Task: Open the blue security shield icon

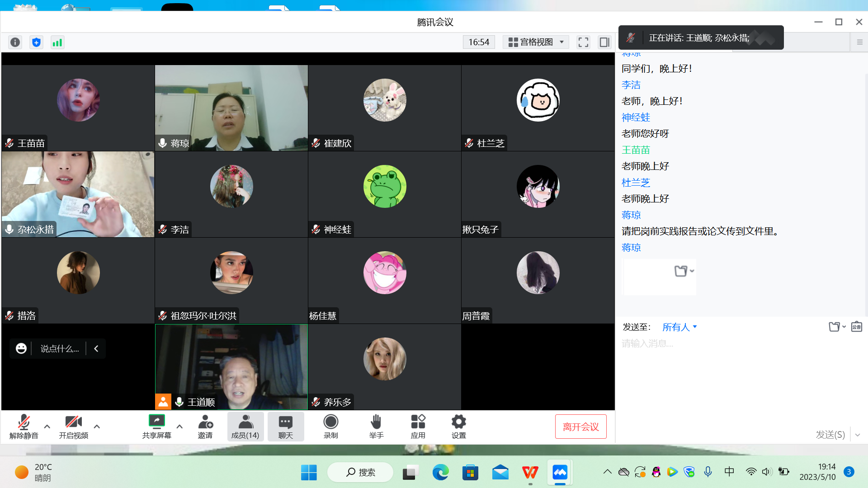Action: click(36, 42)
